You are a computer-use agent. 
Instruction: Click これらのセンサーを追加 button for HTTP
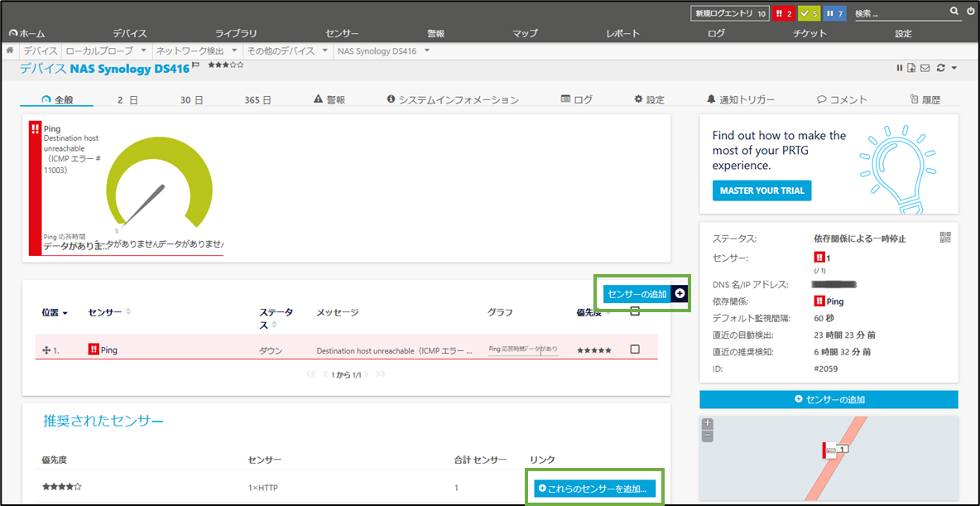594,489
